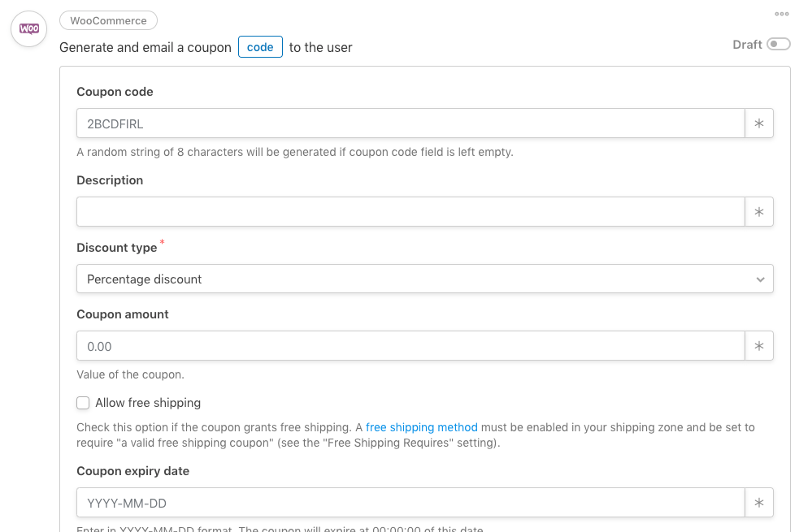This screenshot has height=532, width=799.
Task: Open the Discount type dropdown
Action: pos(425,279)
